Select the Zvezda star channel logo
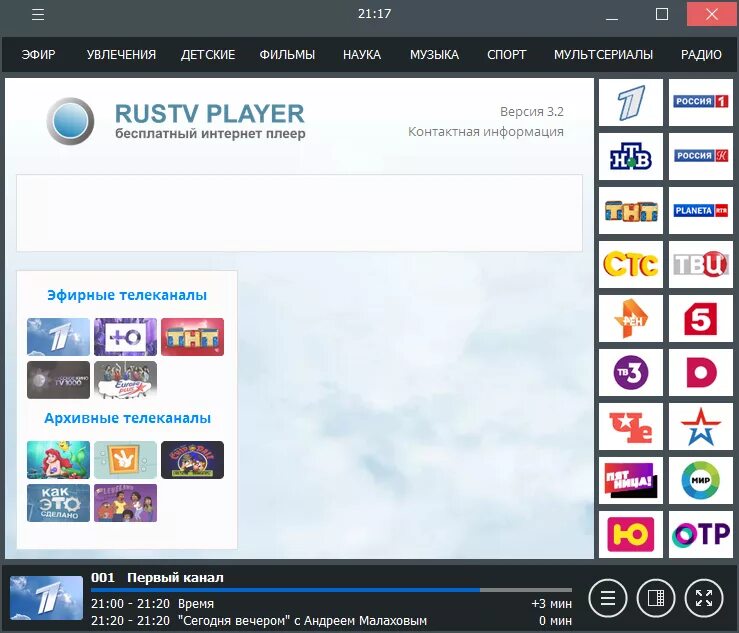 [x=701, y=427]
